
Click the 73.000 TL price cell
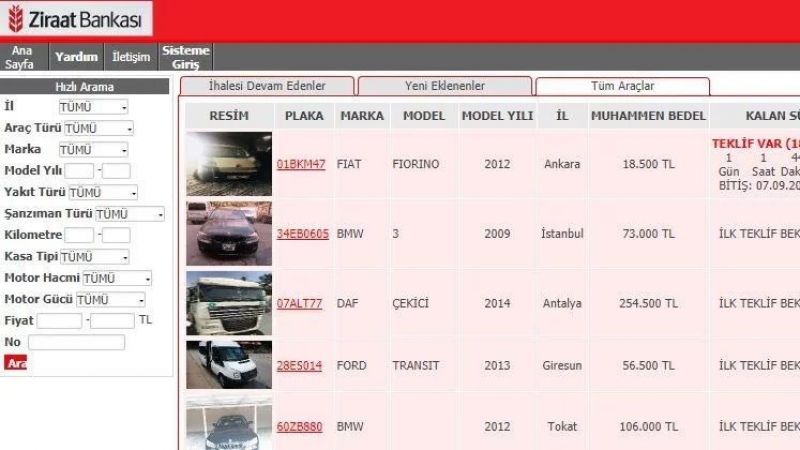point(648,234)
